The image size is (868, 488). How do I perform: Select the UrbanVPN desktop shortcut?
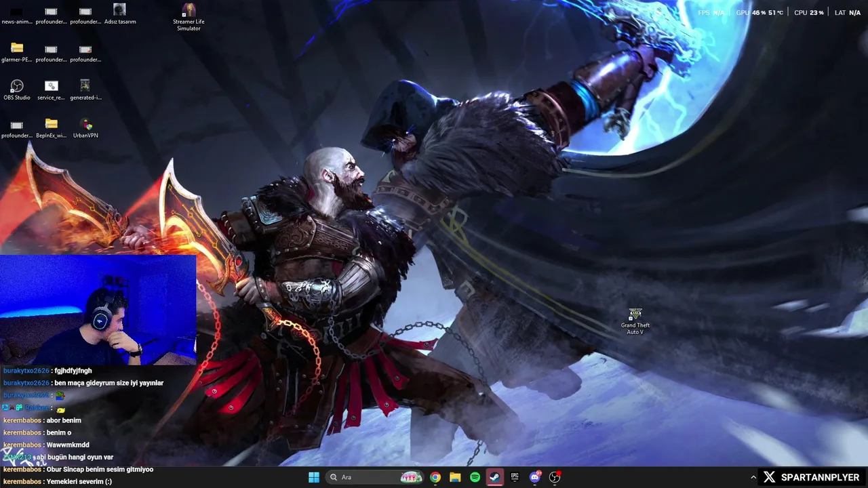click(x=85, y=128)
